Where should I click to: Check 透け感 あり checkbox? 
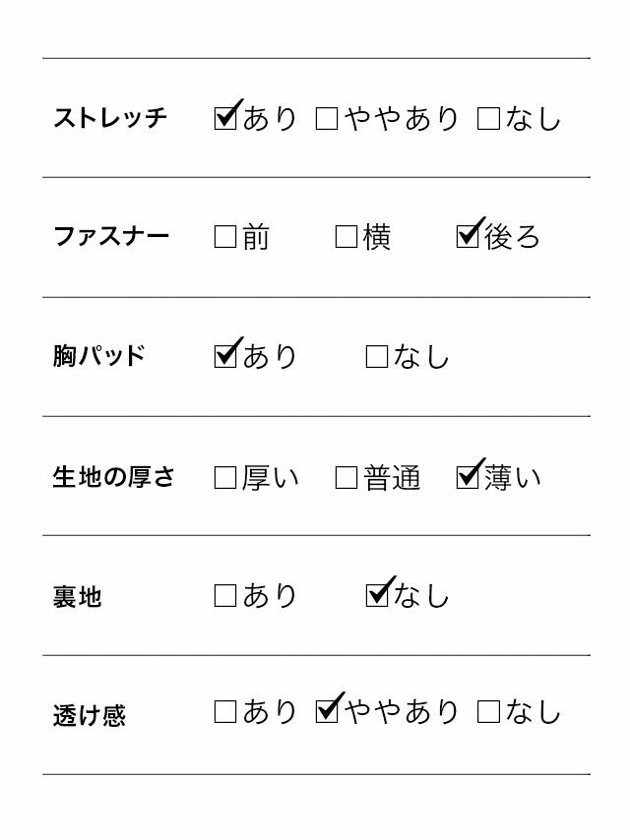225,712
